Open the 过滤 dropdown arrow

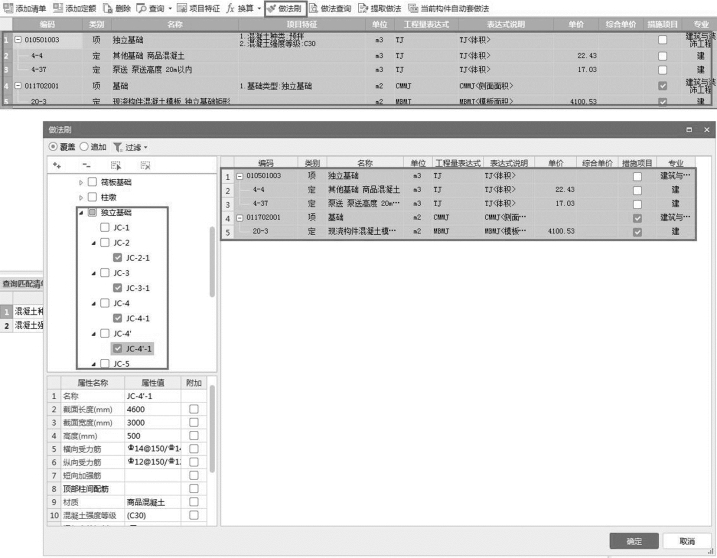click(146, 147)
